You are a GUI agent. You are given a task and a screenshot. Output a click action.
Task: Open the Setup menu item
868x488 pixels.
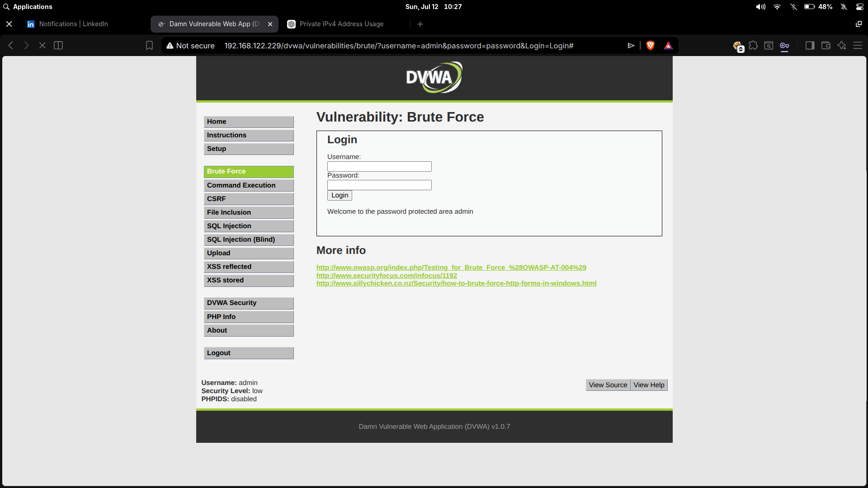click(x=249, y=149)
